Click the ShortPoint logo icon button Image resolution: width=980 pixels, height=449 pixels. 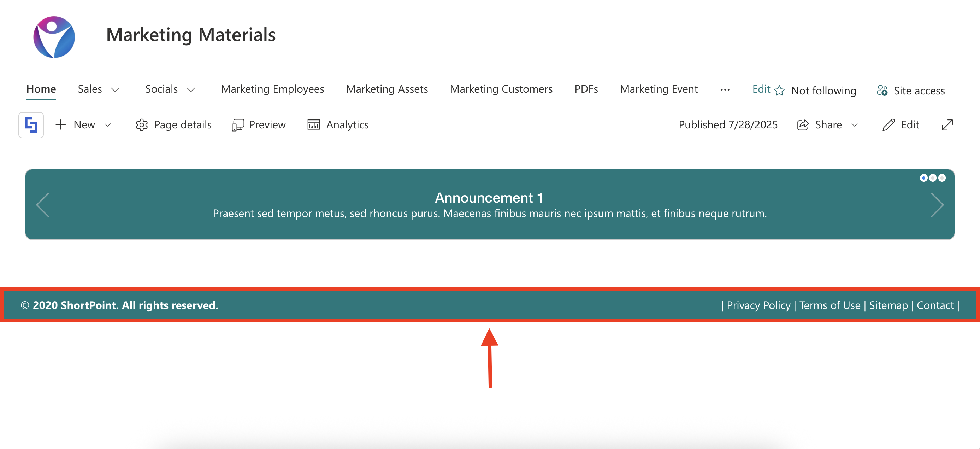click(31, 125)
